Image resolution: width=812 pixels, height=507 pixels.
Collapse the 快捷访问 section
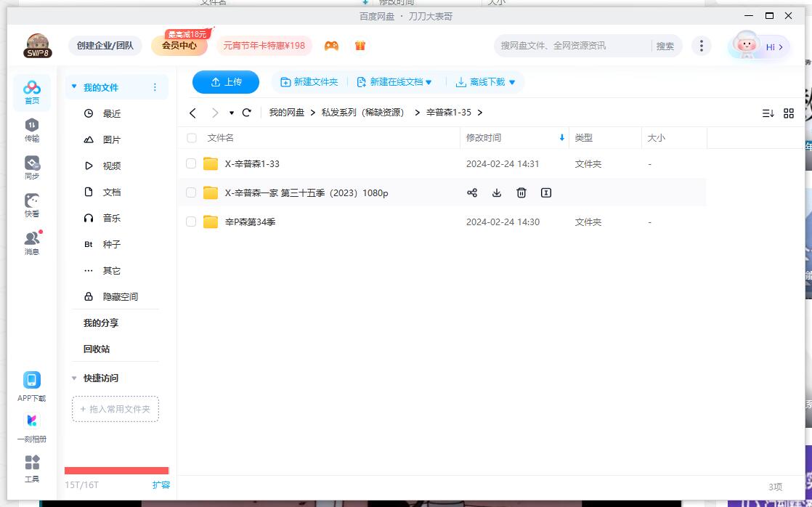pyautogui.click(x=74, y=378)
